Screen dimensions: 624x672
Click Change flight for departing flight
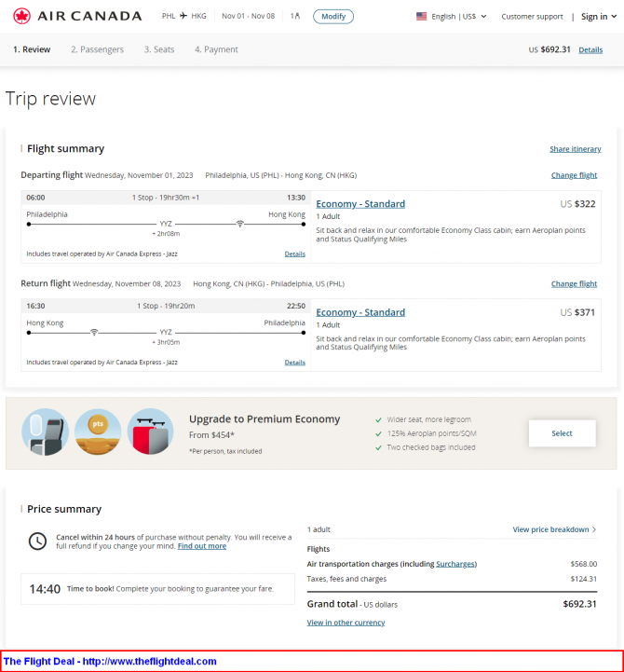tap(574, 175)
